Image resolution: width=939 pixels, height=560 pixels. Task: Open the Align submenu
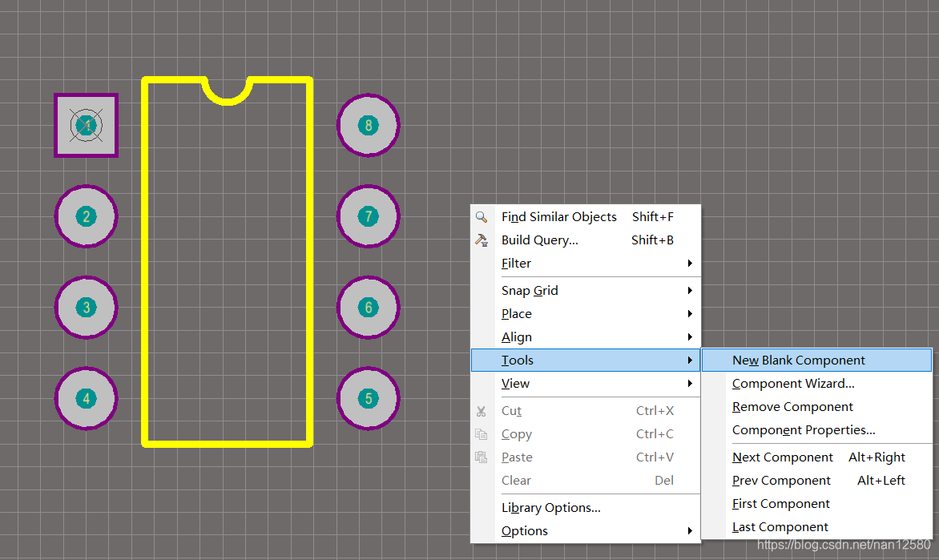point(586,337)
